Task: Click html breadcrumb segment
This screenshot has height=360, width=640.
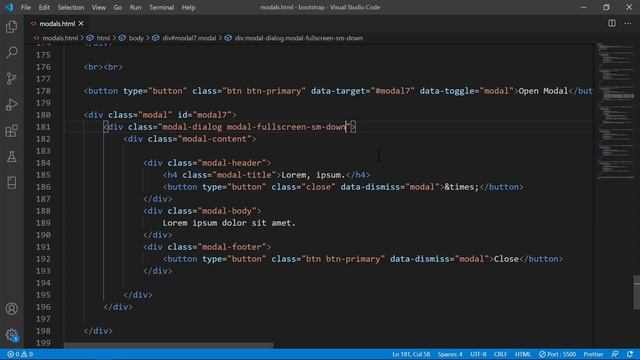Action: click(x=103, y=38)
